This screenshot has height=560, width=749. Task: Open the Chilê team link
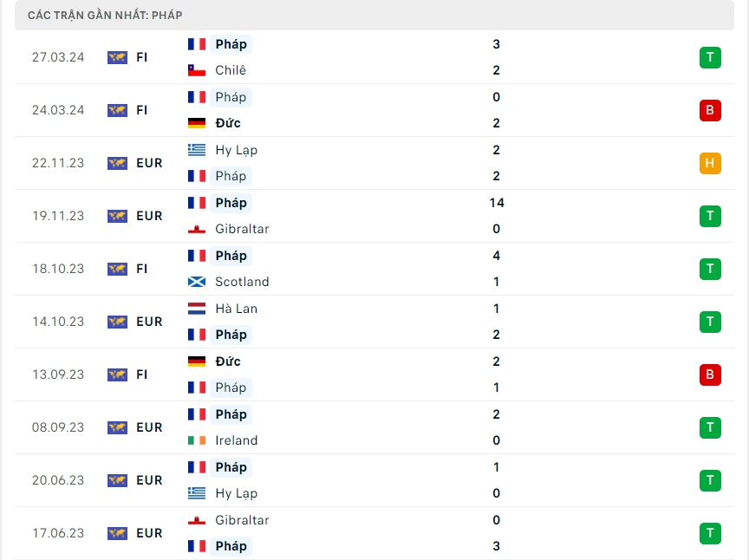pos(231,70)
